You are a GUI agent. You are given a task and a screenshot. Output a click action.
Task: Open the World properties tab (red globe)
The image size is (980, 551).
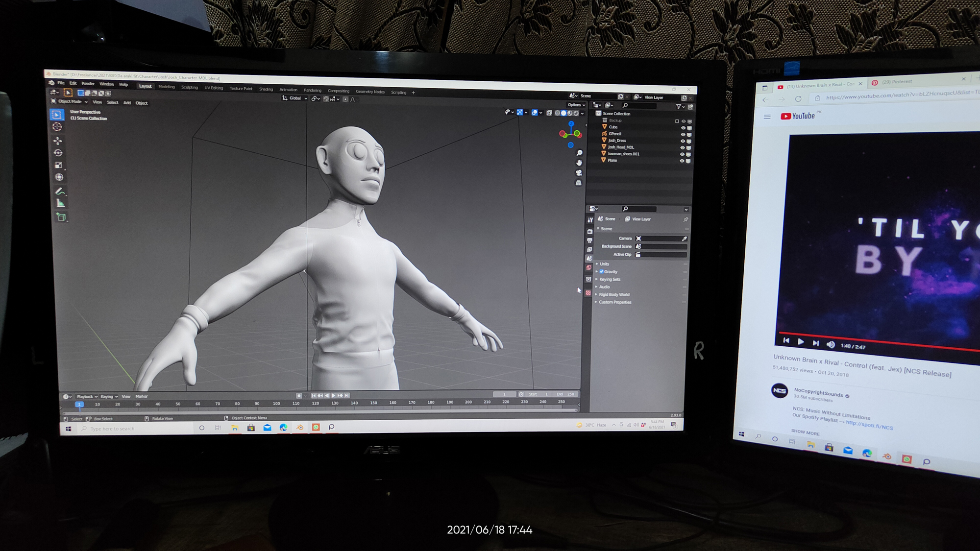coord(589,268)
